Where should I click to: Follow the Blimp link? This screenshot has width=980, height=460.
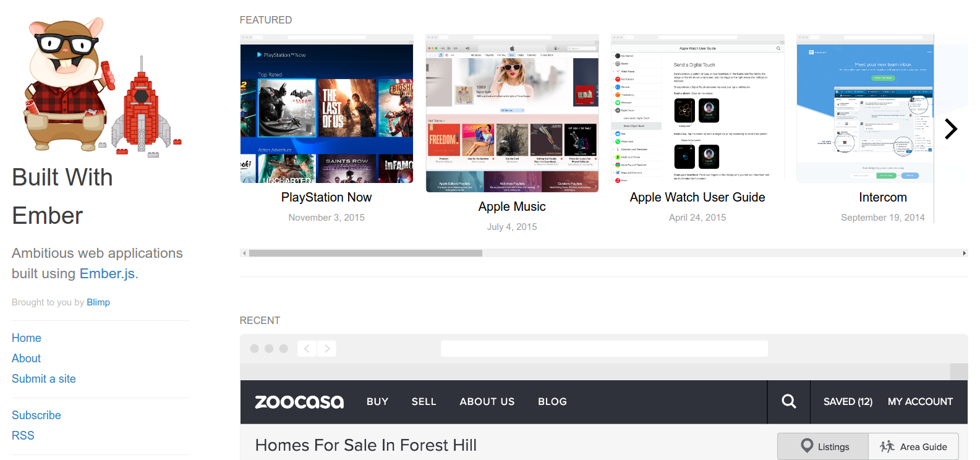98,302
